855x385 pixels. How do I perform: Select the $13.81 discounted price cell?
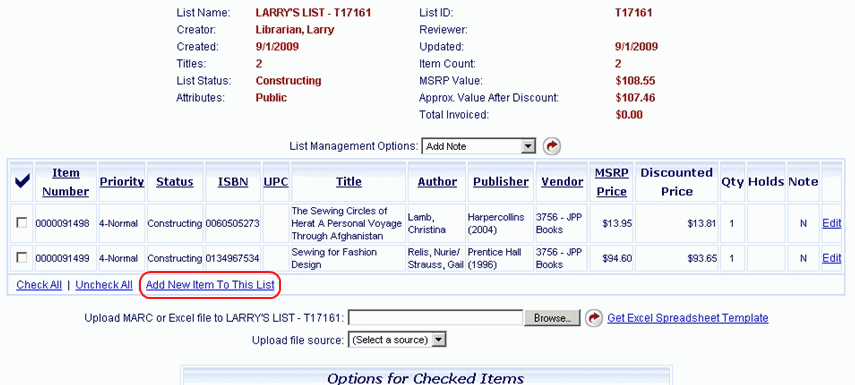(x=677, y=223)
